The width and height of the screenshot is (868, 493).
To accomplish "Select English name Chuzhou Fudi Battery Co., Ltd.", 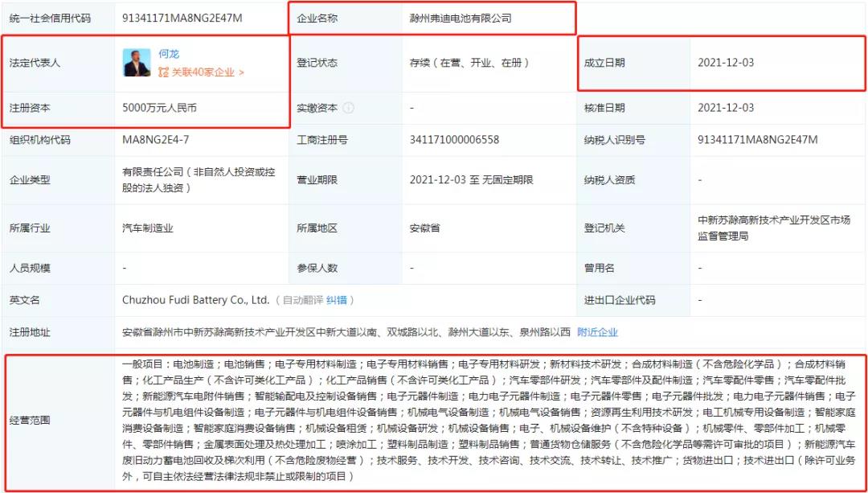I will (196, 300).
